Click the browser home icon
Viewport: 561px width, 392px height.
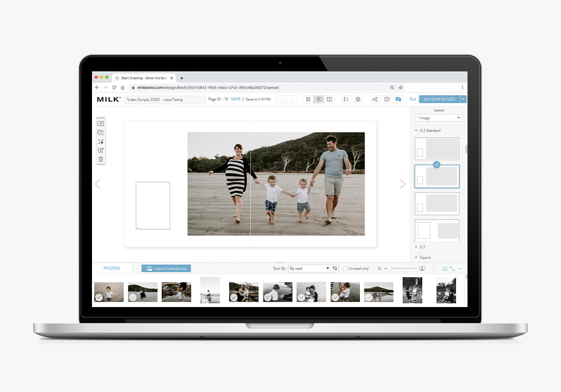[123, 87]
